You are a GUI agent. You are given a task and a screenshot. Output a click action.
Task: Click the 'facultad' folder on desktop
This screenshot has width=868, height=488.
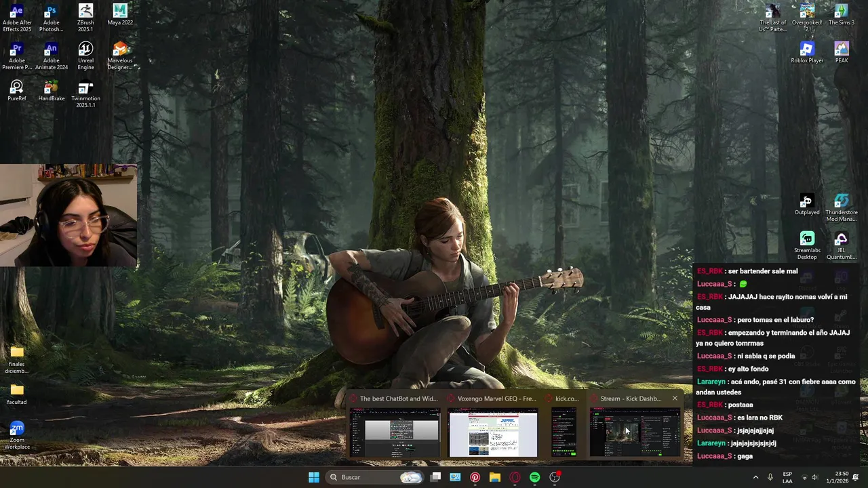coord(17,394)
